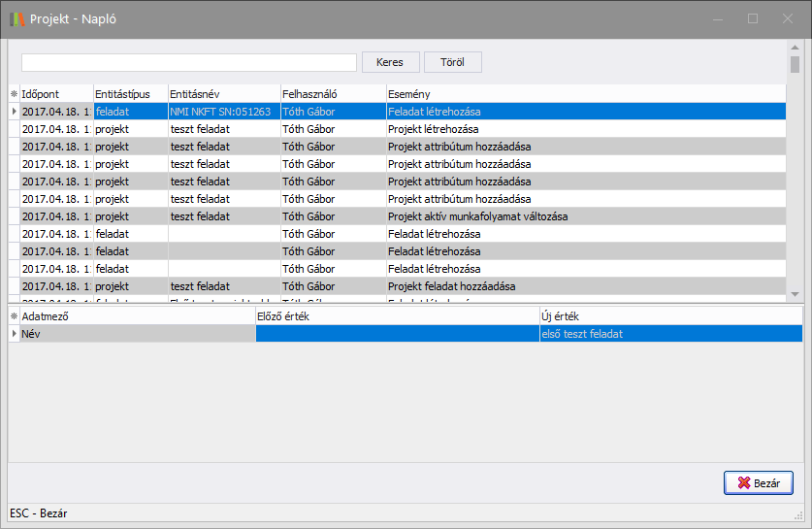Sort by Időpont column header

tap(55, 93)
